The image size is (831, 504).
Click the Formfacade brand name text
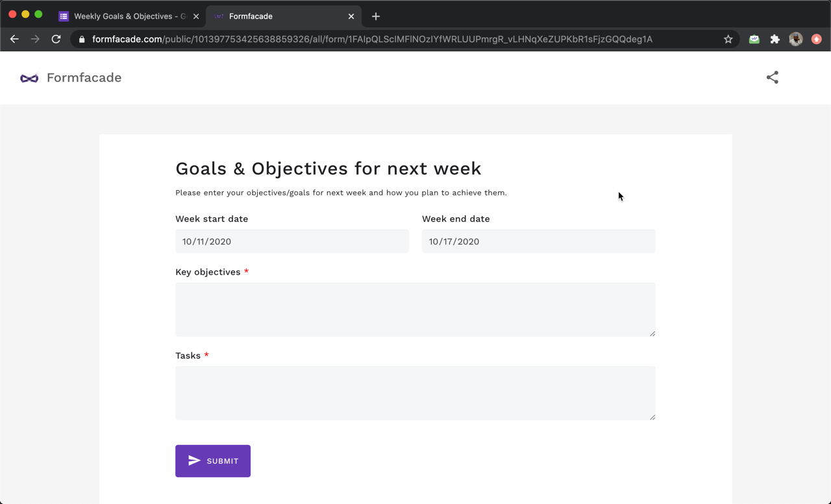tap(84, 78)
